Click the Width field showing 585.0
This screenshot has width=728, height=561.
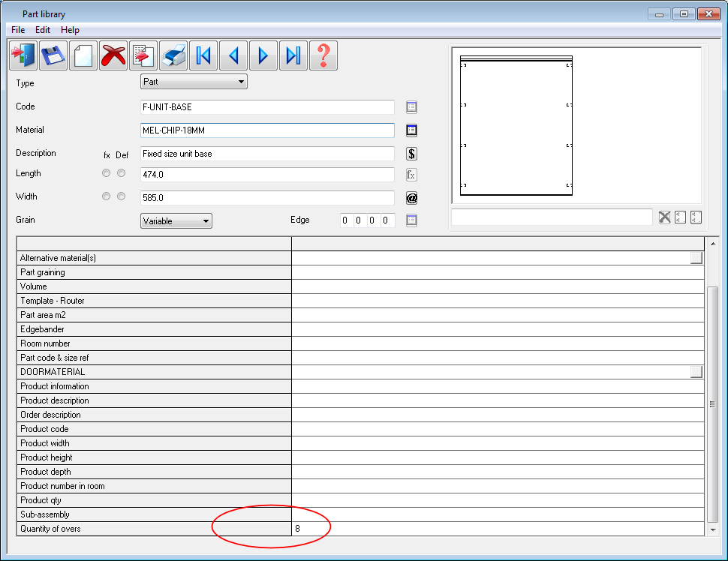(x=267, y=198)
